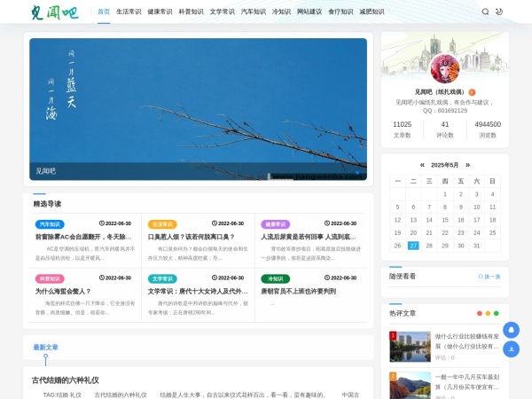Select highlighted day 27 in the calendar
The width and height of the screenshot is (532, 399).
[x=413, y=246]
